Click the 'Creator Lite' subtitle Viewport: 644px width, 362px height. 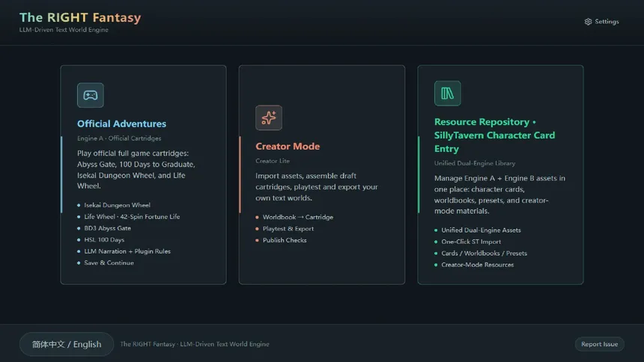(273, 161)
